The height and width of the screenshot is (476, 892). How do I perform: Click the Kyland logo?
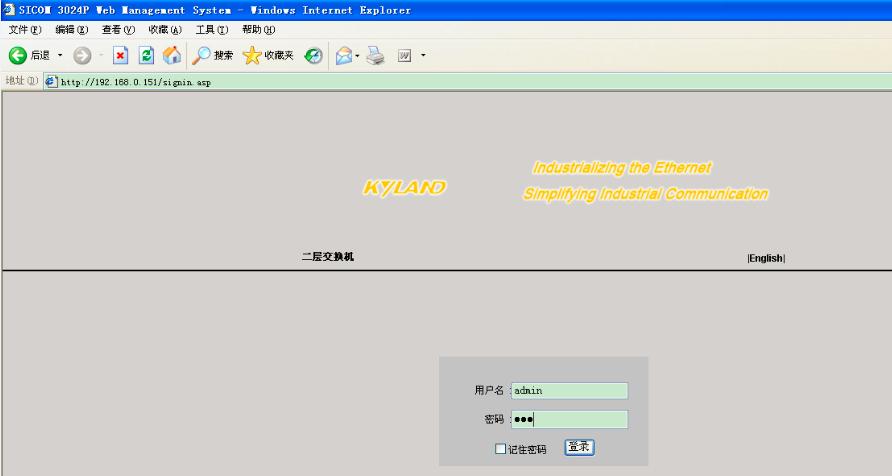point(404,188)
